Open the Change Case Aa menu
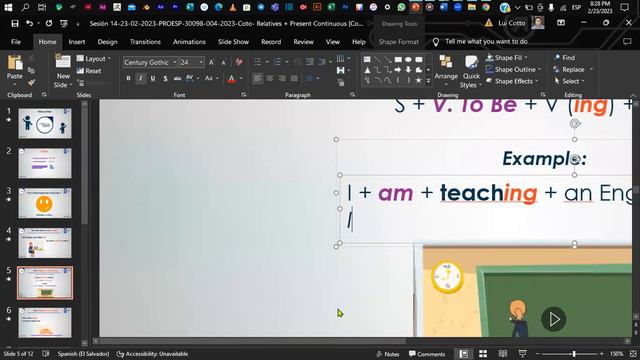 coord(211,78)
